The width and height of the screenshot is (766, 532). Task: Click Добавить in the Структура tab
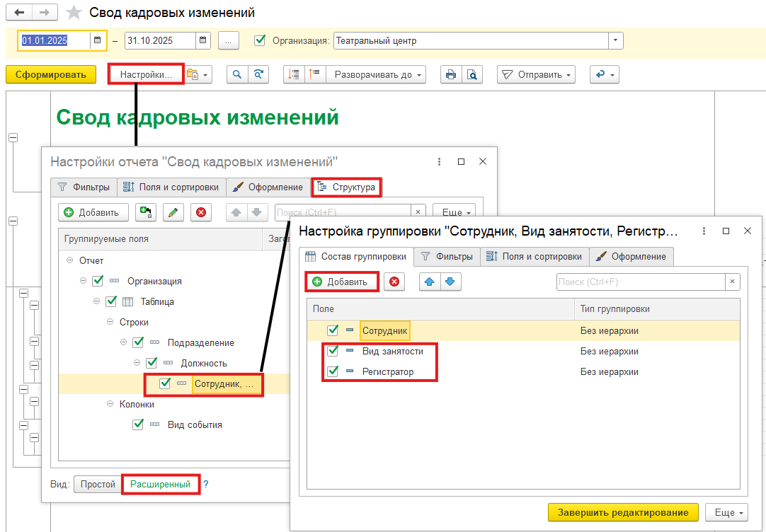[x=93, y=212]
